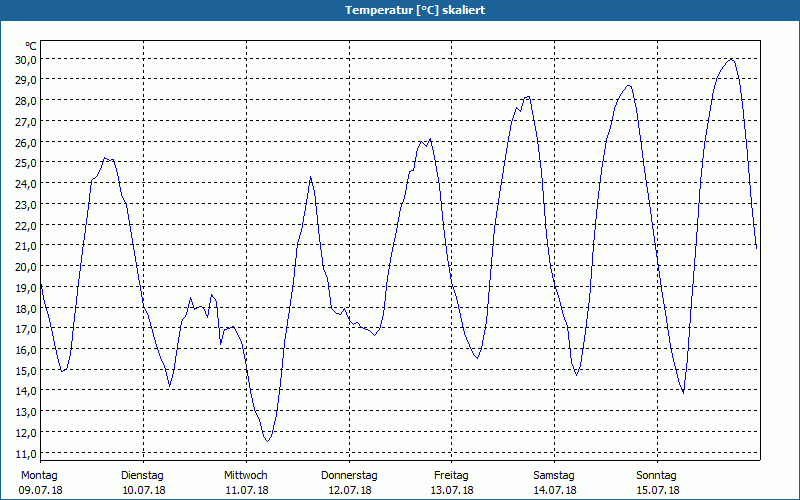Click the date 14.07.18
The image size is (800, 500).
pos(555,491)
